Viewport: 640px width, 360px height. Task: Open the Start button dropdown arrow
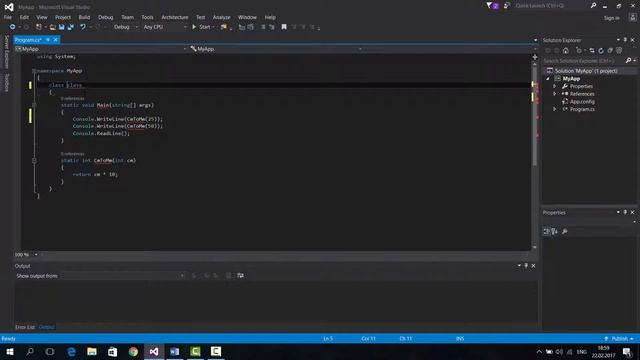[213, 27]
